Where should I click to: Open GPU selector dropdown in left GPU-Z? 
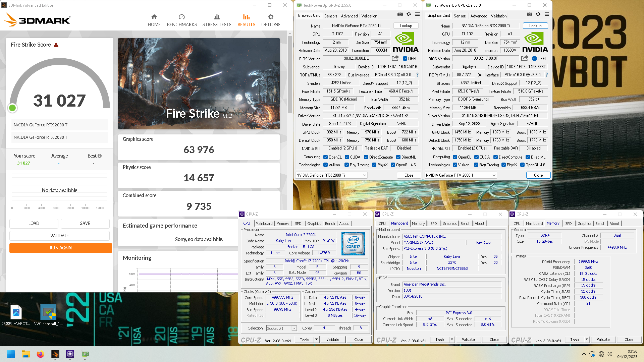coord(331,175)
